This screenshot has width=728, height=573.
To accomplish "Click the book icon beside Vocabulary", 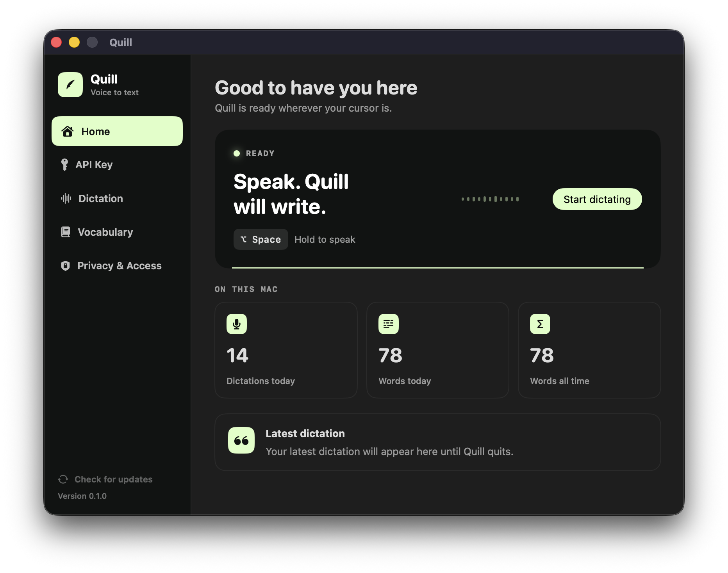I will pyautogui.click(x=66, y=232).
